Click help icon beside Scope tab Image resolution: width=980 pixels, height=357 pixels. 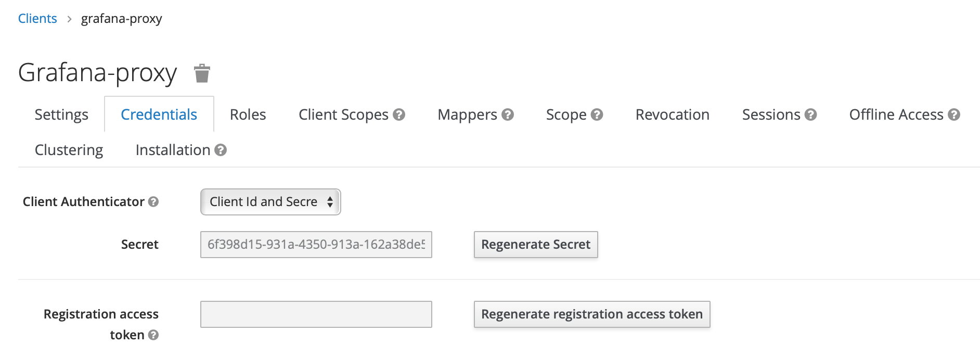[x=597, y=114]
